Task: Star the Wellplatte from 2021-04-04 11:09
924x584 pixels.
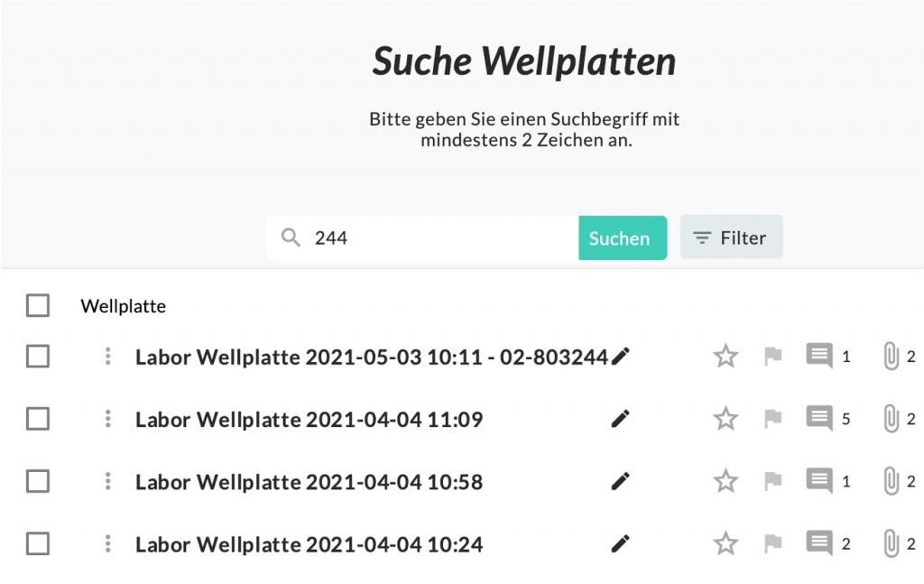Action: [725, 419]
